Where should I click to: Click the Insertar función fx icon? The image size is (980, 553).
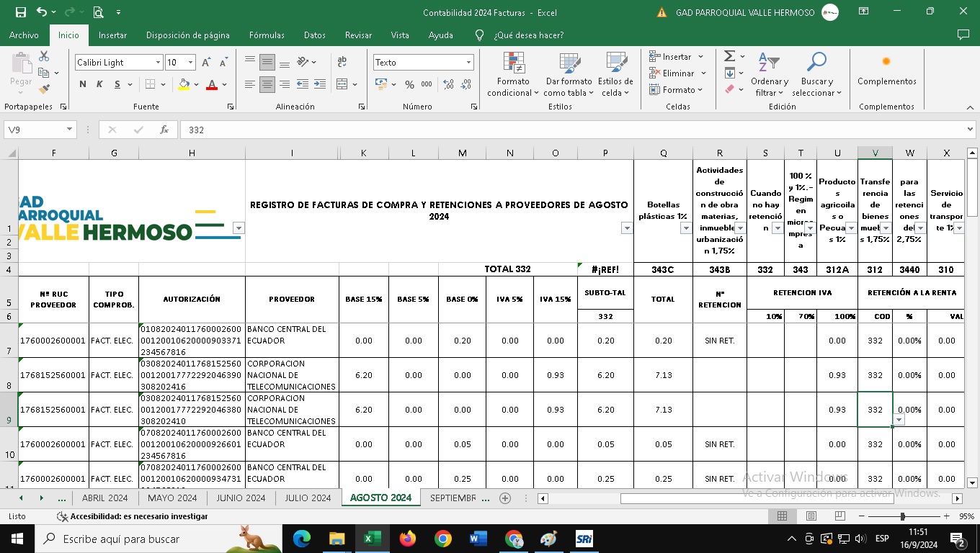[x=164, y=130]
